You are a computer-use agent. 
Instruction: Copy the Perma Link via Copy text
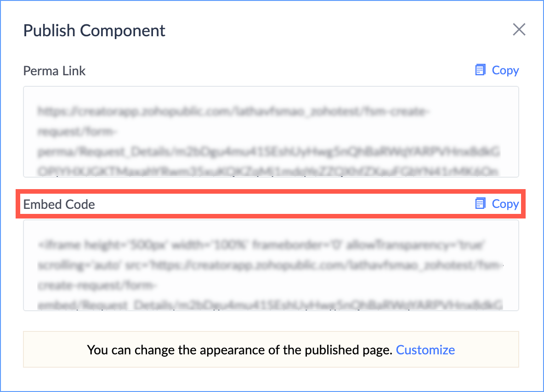[x=505, y=70]
